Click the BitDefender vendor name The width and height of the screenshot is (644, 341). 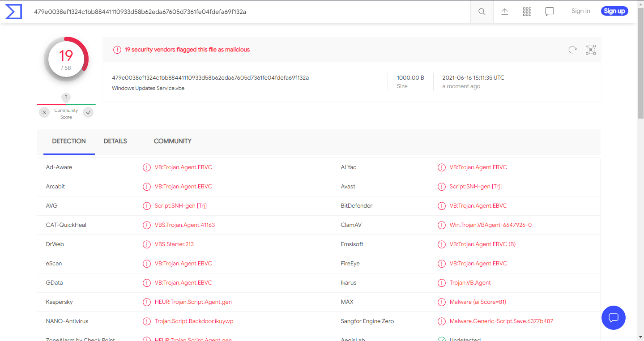(357, 206)
